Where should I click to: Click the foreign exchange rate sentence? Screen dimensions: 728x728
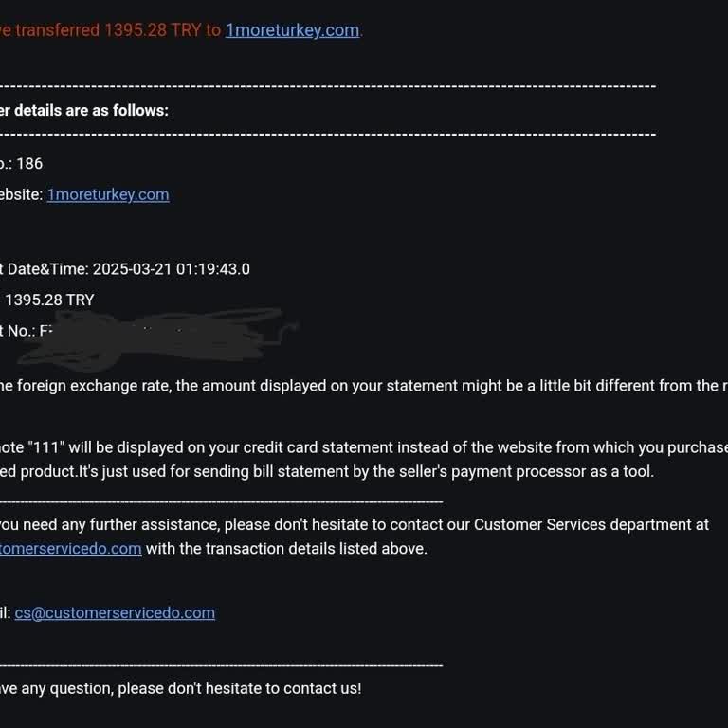point(360,386)
